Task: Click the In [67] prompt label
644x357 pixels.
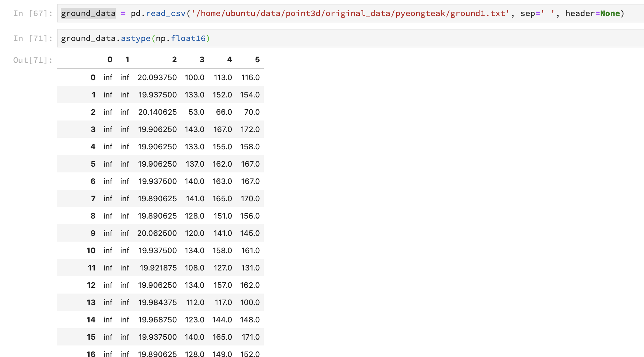Action: click(x=33, y=13)
